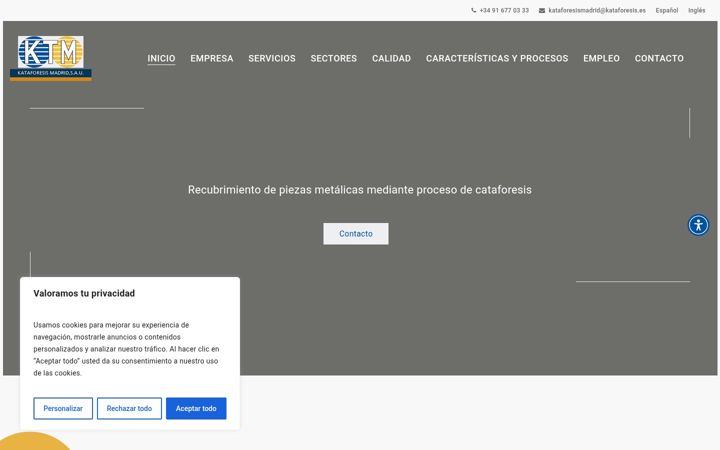Screen dimensions: 720x450
Task: Click the hero headline about cataforesis
Action: 360,190
